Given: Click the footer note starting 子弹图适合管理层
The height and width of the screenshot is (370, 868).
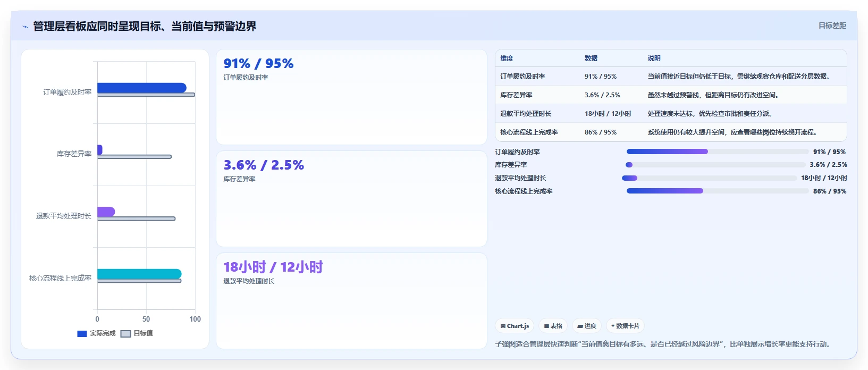Looking at the screenshot, I should (x=664, y=344).
